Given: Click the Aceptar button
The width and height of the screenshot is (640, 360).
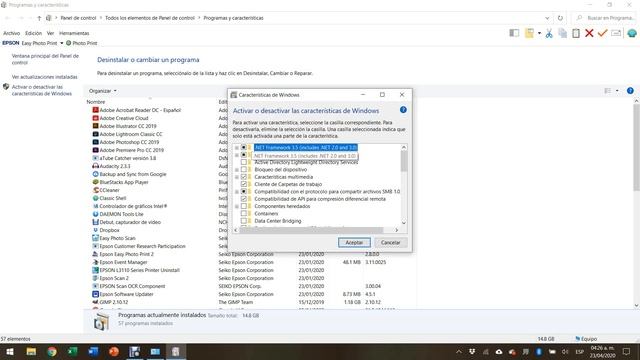Looking at the screenshot, I should [x=354, y=242].
